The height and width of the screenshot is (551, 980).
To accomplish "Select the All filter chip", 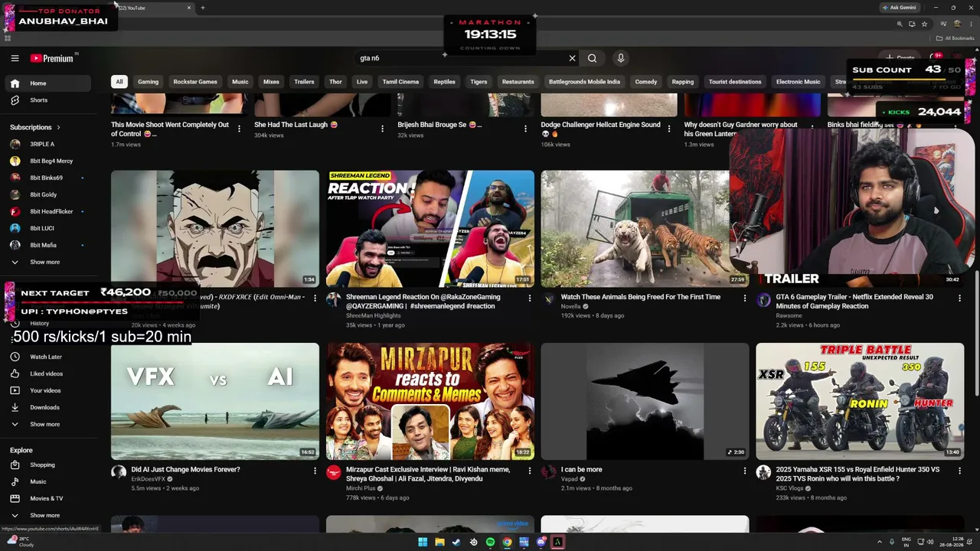I will point(119,82).
